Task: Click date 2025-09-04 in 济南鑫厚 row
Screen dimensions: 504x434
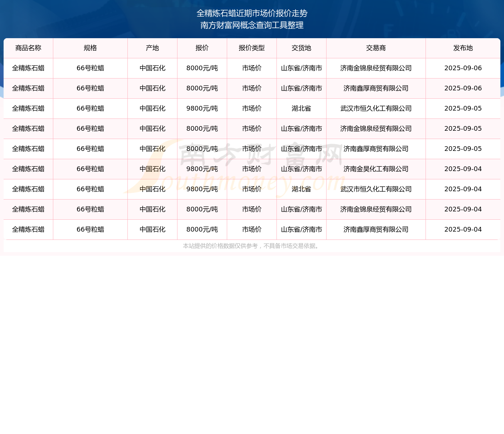Action: coord(463,229)
